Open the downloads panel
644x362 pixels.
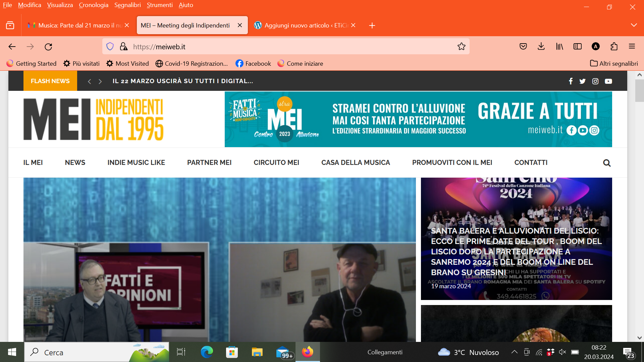pyautogui.click(x=541, y=47)
